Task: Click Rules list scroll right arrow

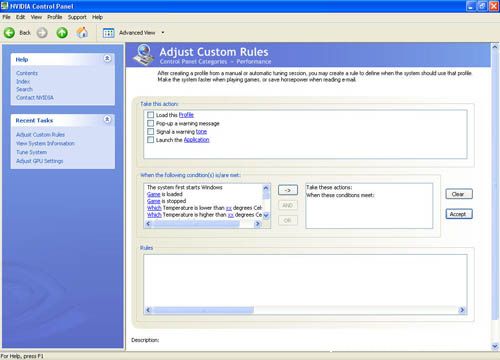Action: (462, 310)
